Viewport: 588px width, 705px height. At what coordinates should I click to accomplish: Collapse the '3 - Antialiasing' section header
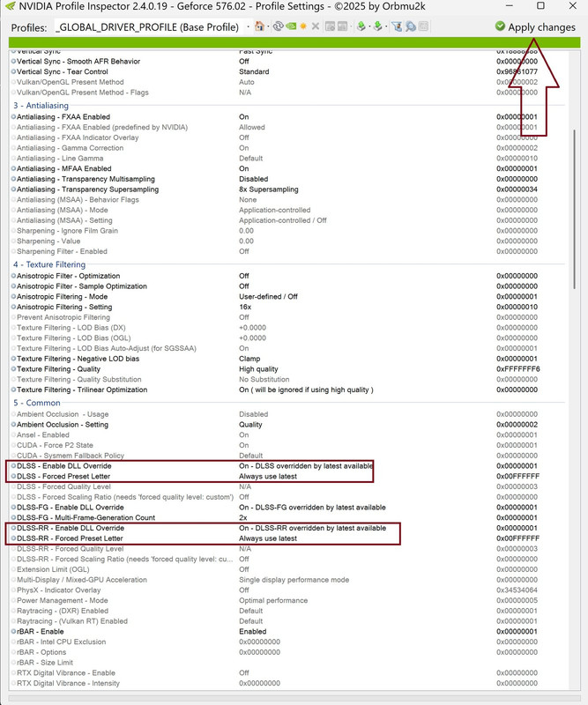[x=41, y=106]
